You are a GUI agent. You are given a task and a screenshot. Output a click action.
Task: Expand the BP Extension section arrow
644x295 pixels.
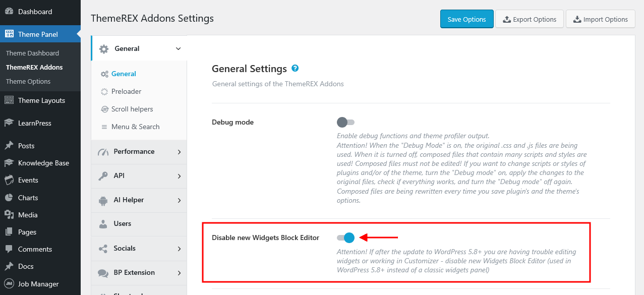(179, 273)
